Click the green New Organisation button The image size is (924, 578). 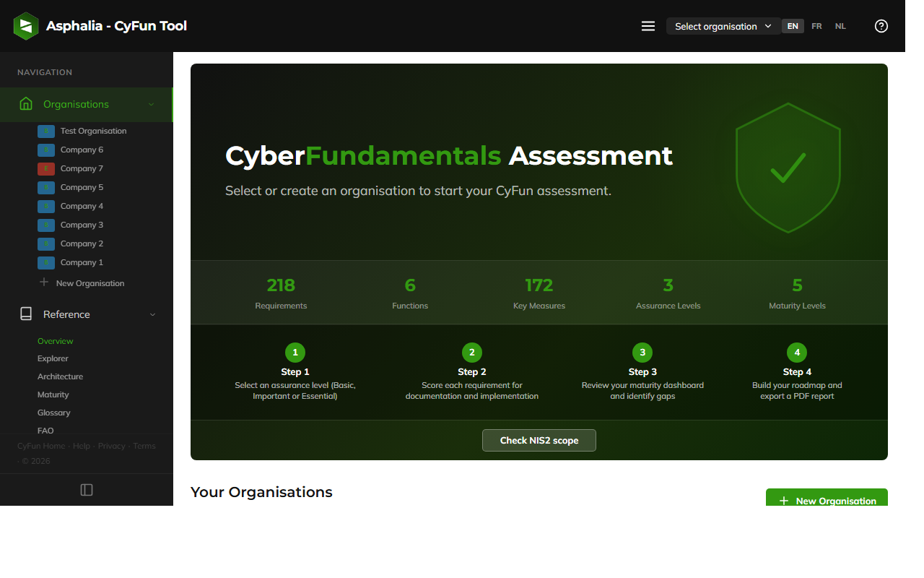click(x=827, y=499)
